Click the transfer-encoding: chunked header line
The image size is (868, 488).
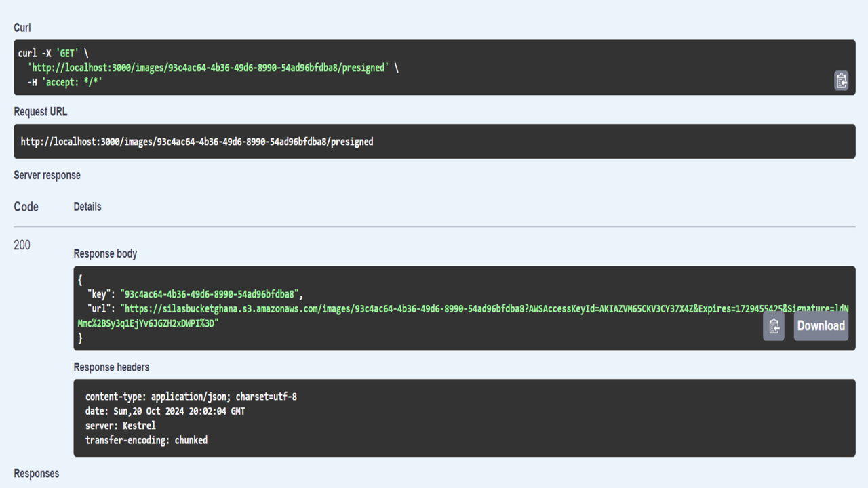click(146, 440)
